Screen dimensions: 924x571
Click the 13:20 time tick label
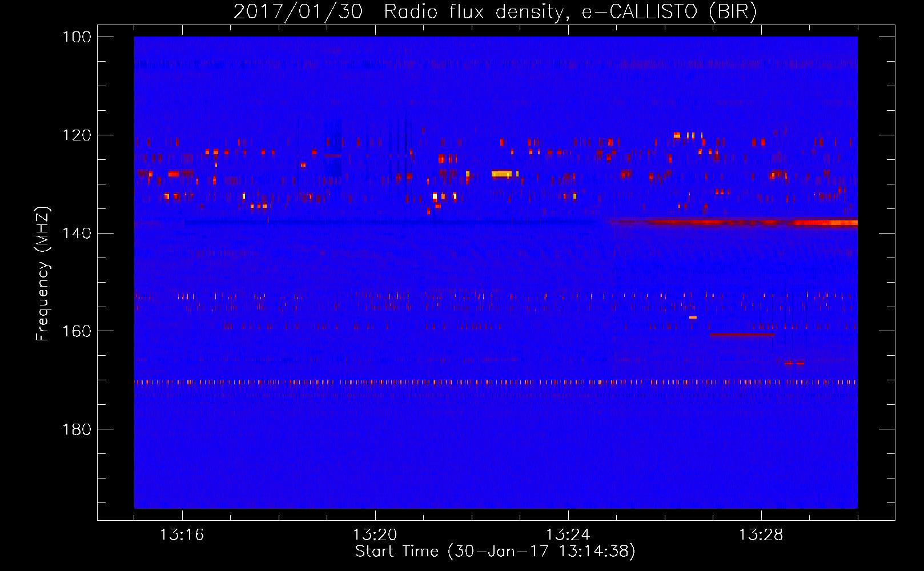(x=375, y=535)
